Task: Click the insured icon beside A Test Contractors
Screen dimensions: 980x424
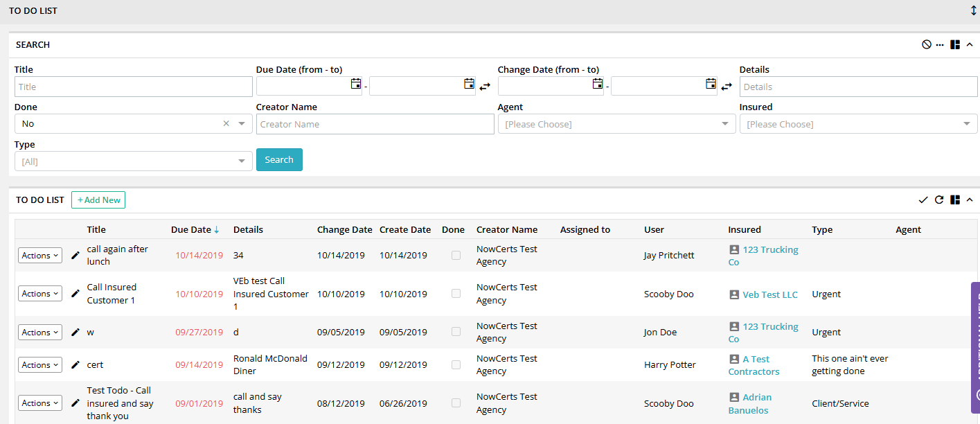Action: 734,359
